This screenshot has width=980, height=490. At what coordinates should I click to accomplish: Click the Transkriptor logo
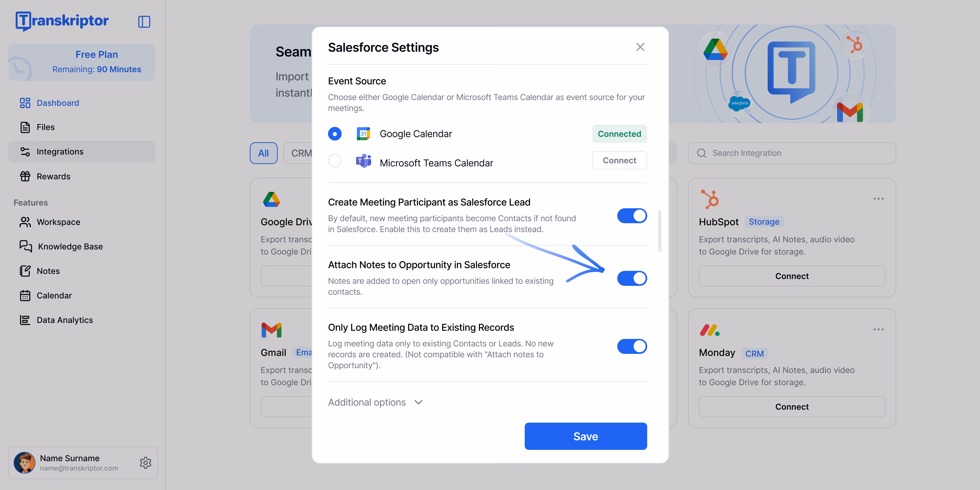pyautogui.click(x=62, y=21)
